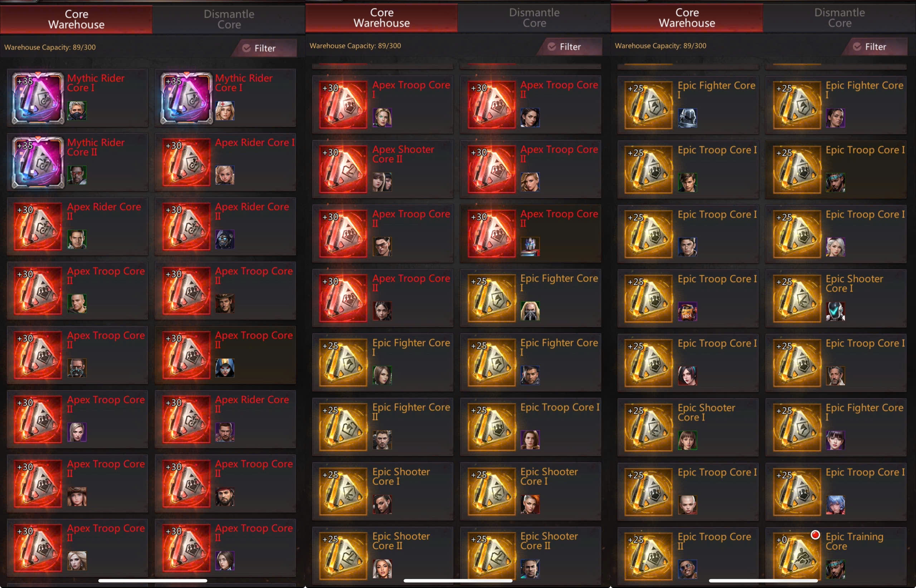
Task: Select the Epic Troop Core II icon
Action: (649, 555)
